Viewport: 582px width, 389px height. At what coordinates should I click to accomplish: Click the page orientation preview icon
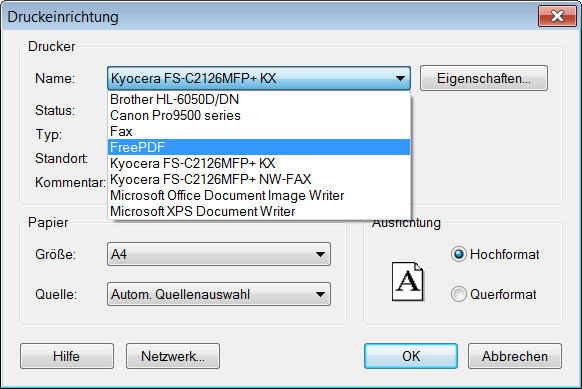pos(408,281)
